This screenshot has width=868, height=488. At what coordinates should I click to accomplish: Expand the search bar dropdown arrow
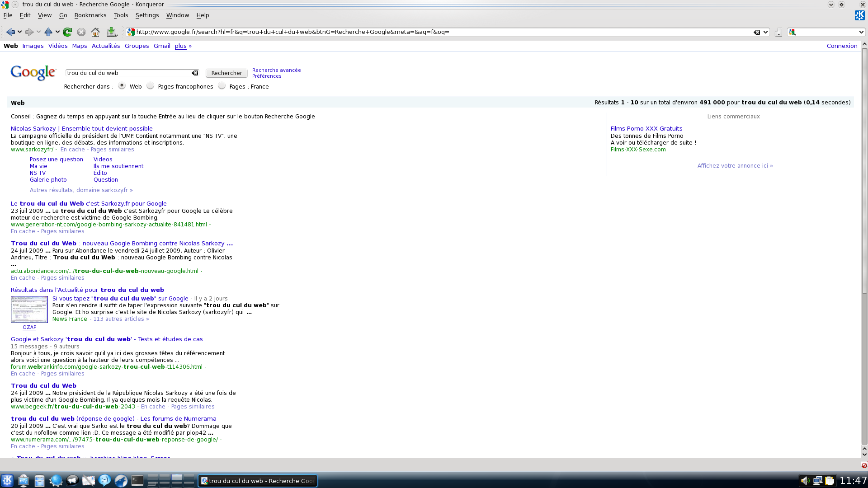pos(861,32)
